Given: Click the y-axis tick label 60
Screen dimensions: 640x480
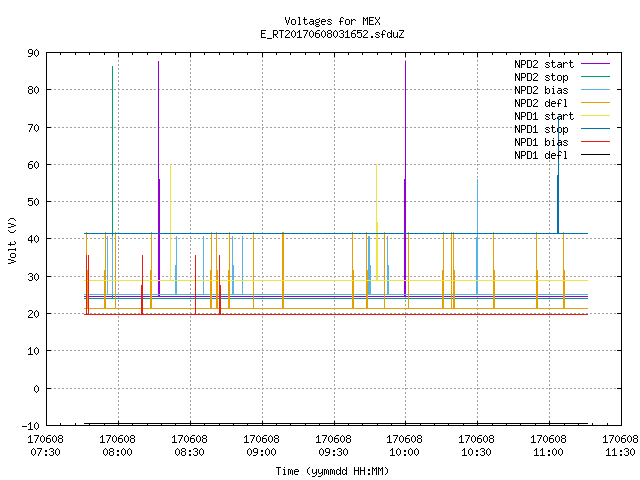Looking at the screenshot, I should (33, 165).
